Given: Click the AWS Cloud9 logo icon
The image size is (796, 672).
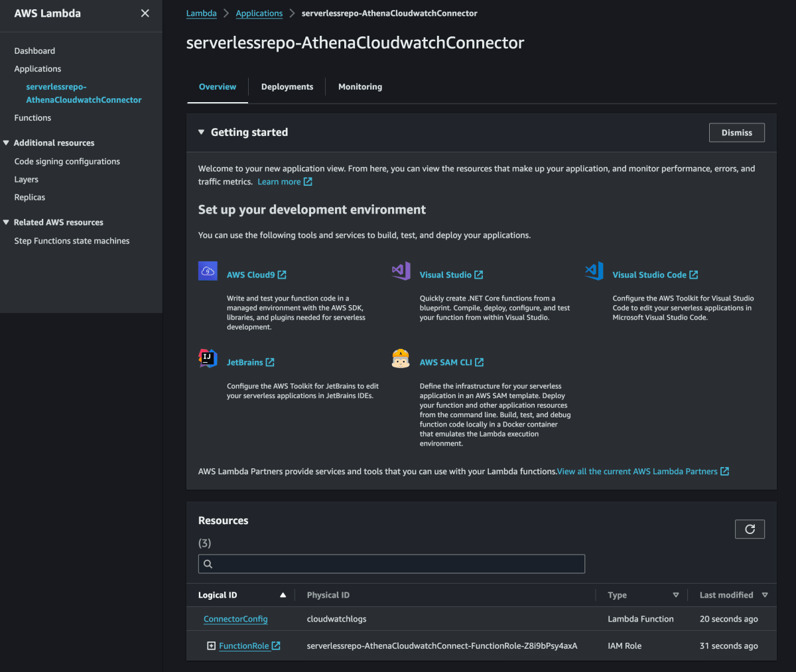Looking at the screenshot, I should (x=208, y=271).
